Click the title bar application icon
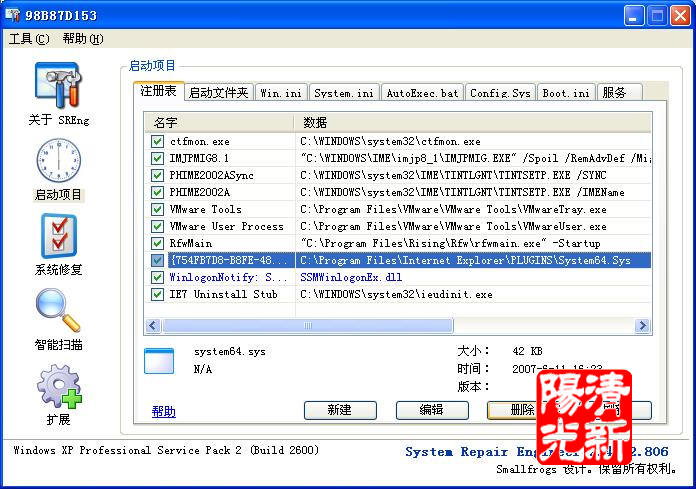This screenshot has width=696, height=489. click(x=12, y=15)
